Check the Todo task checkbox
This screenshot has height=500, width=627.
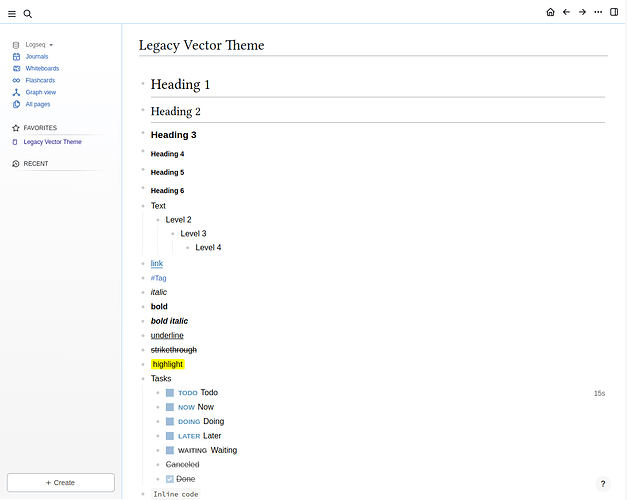(170, 393)
